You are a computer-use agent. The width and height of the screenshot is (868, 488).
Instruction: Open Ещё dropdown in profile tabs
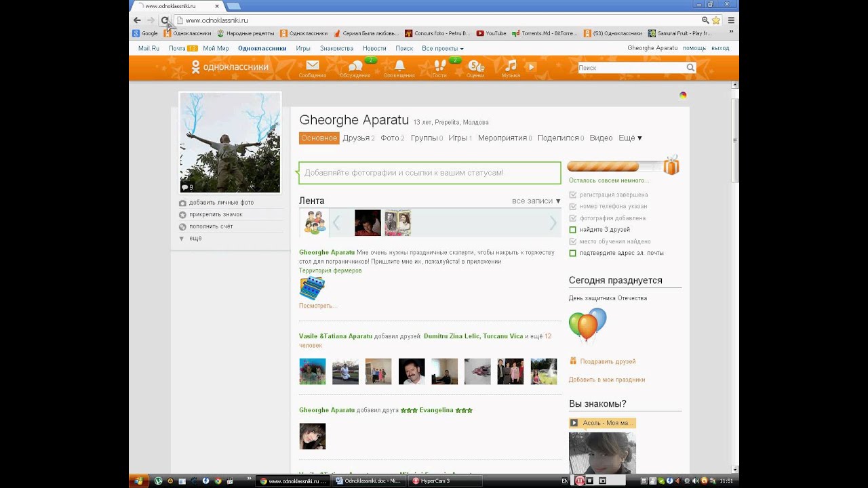click(630, 138)
